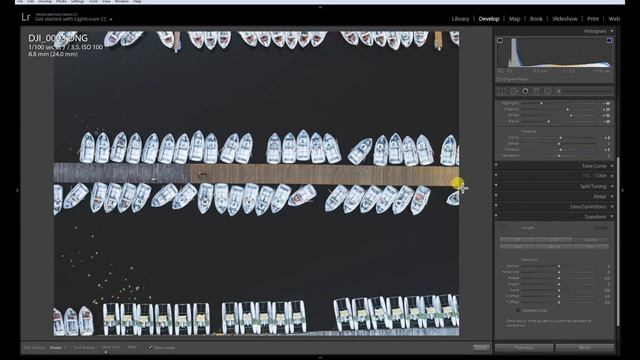This screenshot has height=360, width=640.
Task: Expand the Tone Curve panel triangle
Action: tap(612, 166)
